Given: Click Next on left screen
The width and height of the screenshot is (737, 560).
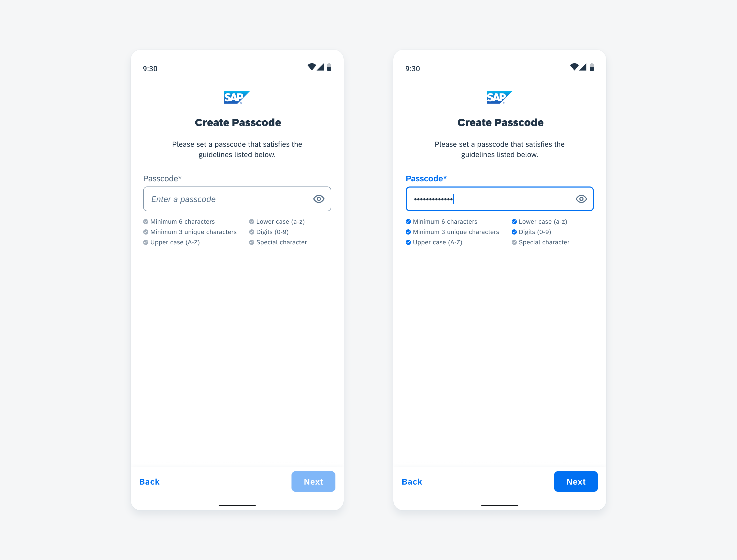Looking at the screenshot, I should pyautogui.click(x=313, y=481).
